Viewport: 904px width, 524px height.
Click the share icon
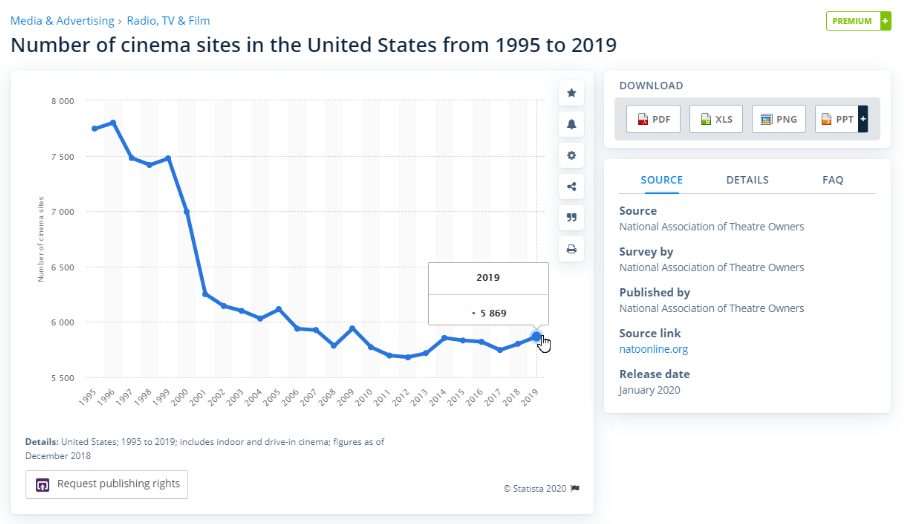pyautogui.click(x=572, y=186)
